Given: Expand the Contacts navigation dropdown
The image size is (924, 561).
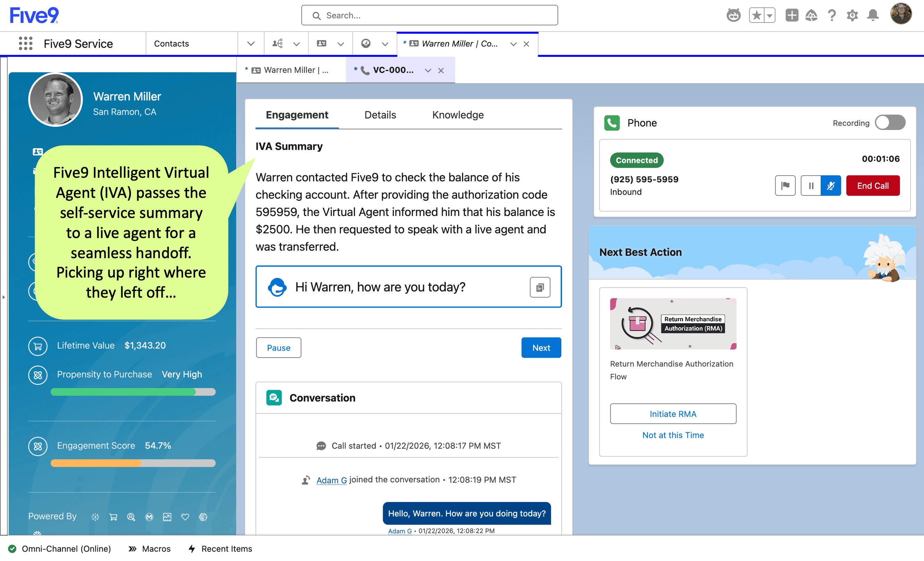Looking at the screenshot, I should [251, 43].
